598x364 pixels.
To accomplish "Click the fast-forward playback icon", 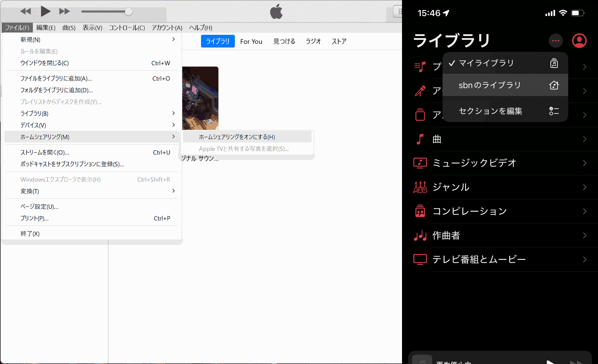I will 64,11.
